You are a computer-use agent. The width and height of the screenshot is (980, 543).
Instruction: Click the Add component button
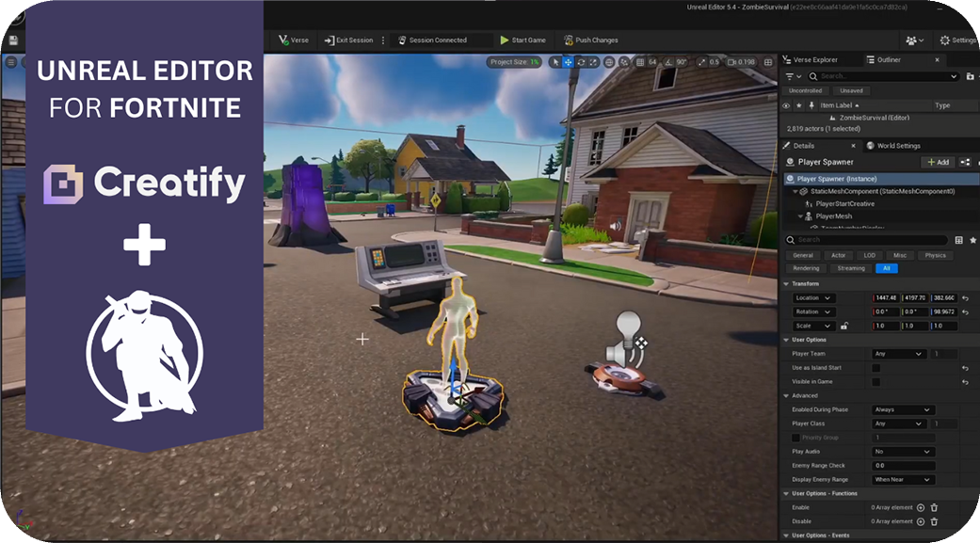[939, 162]
